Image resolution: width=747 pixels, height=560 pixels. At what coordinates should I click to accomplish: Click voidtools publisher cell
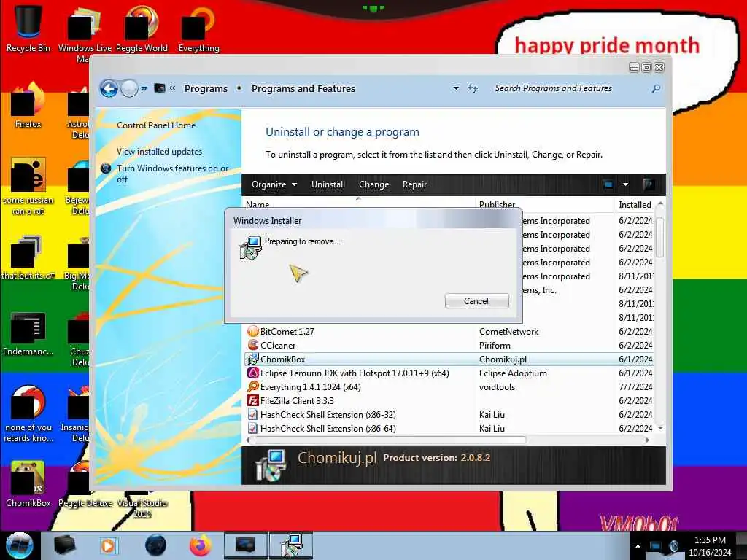(x=497, y=386)
